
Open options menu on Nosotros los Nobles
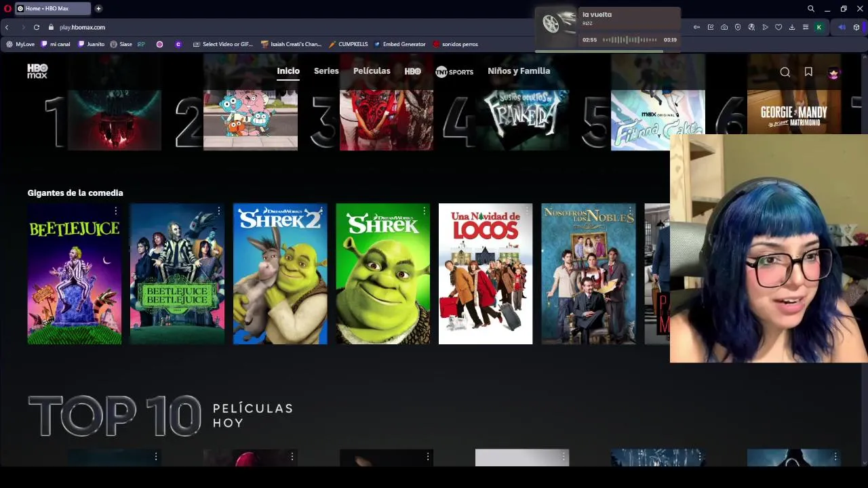630,211
